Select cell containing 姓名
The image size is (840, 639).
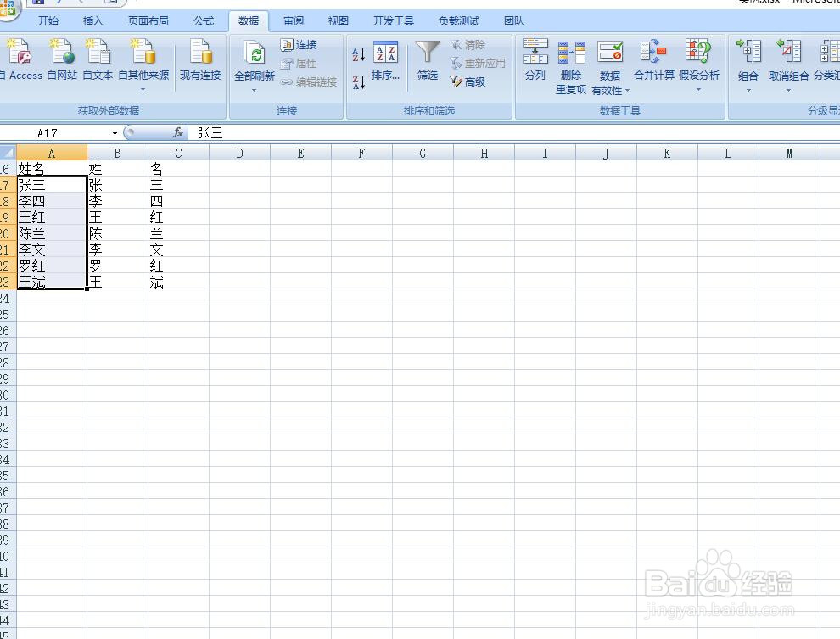click(52, 169)
